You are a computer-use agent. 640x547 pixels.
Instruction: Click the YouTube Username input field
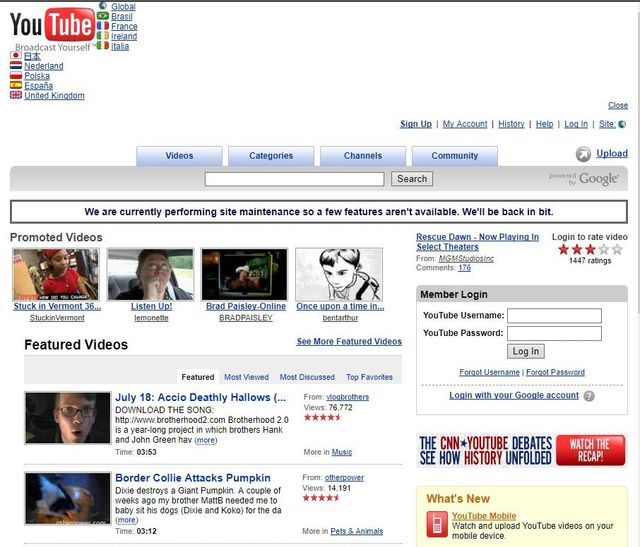pyautogui.click(x=554, y=316)
